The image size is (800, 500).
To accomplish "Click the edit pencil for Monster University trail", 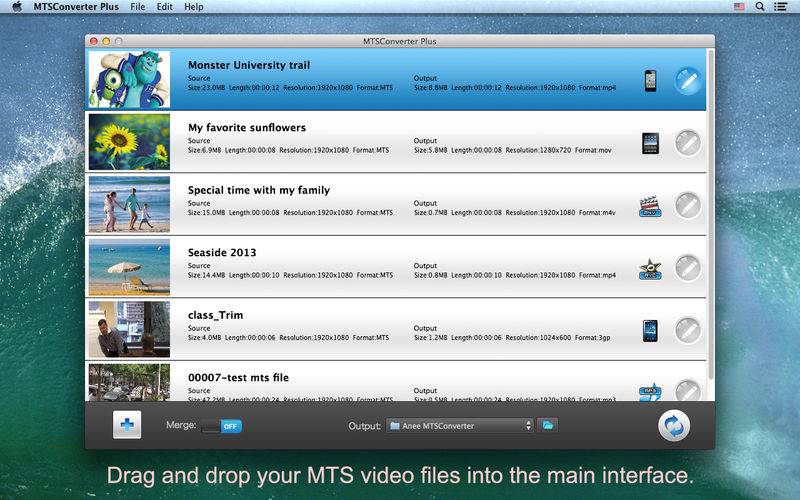I will [688, 81].
